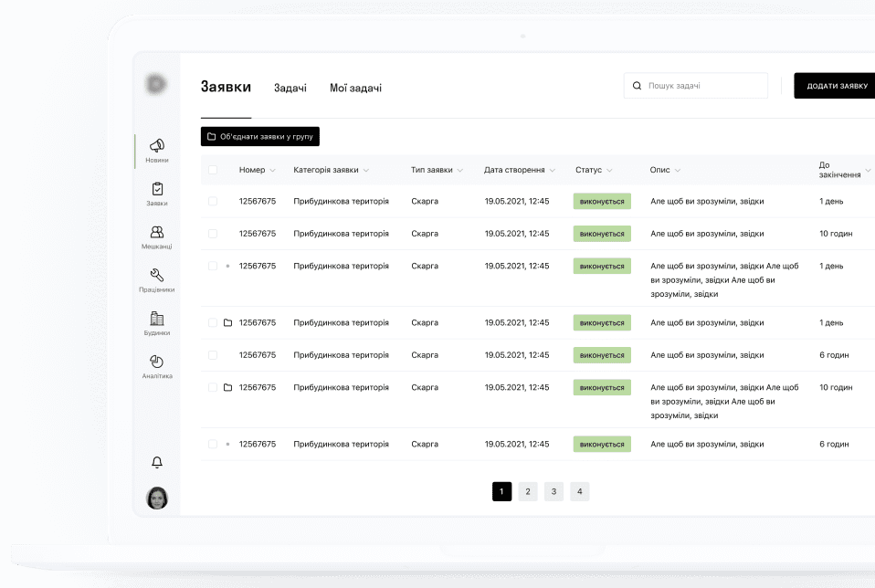Tick the checkbox of the fifth request row
The image size is (875, 588).
click(213, 355)
